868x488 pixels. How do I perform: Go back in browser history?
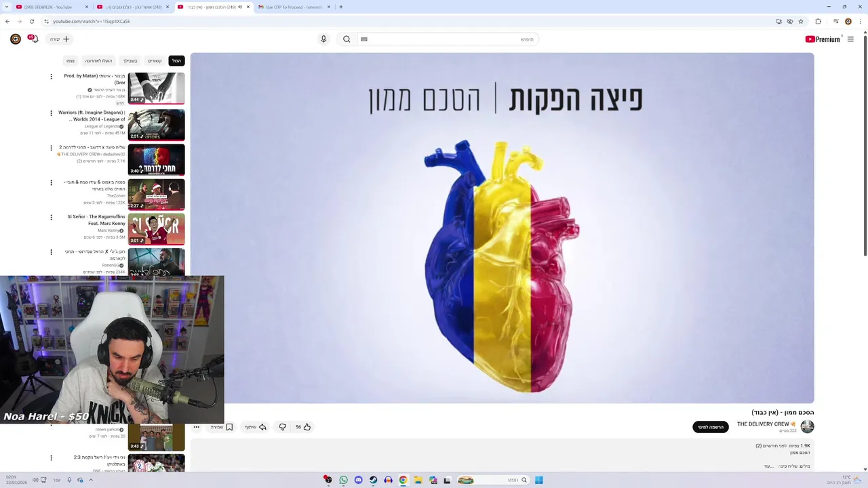click(7, 21)
